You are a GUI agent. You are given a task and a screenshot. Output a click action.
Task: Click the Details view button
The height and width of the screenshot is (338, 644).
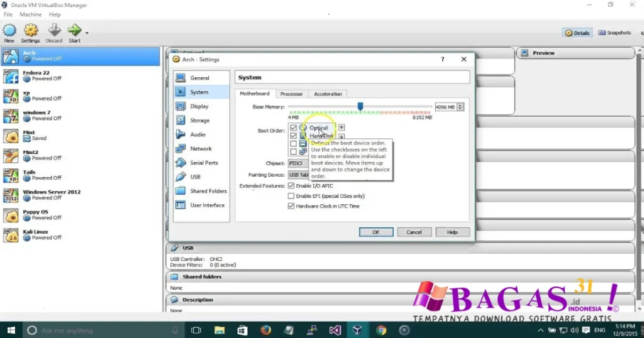pos(577,33)
